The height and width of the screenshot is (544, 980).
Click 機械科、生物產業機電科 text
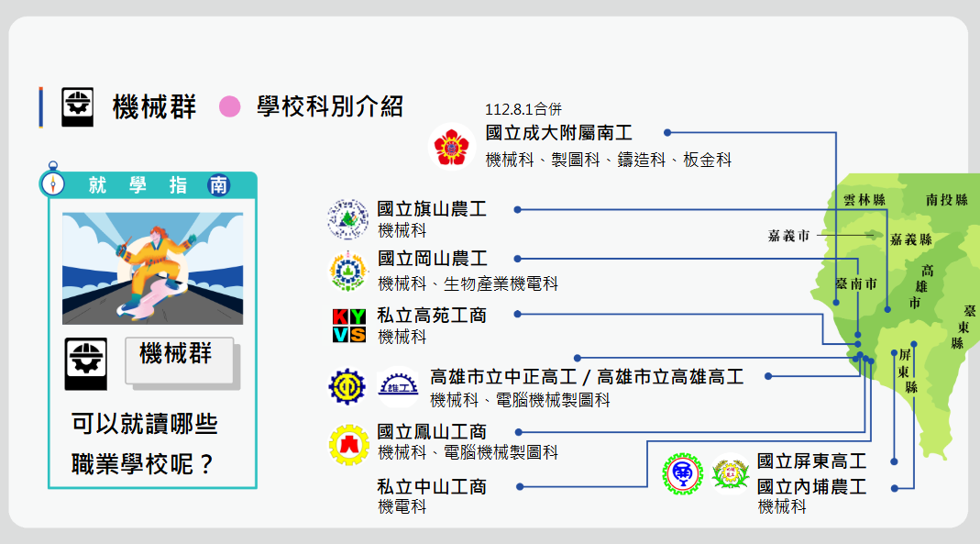click(x=468, y=283)
